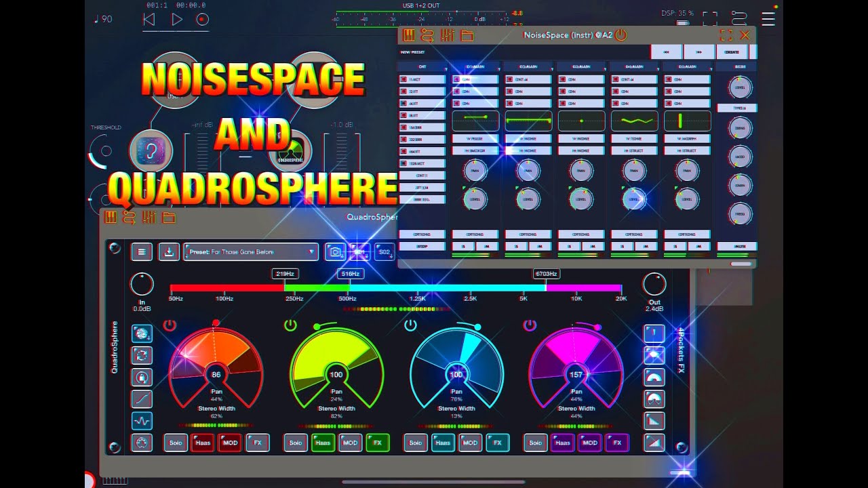868x488 pixels.
Task: Toggle Solo on the red band
Action: (176, 443)
